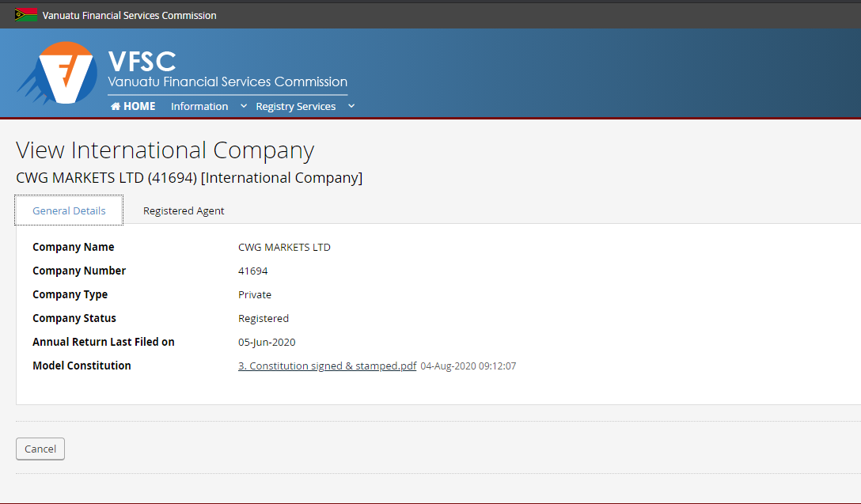Click the timestamp 04-Aug-2020 09:12:07
Viewport: 861px width, 504px height.
468,366
